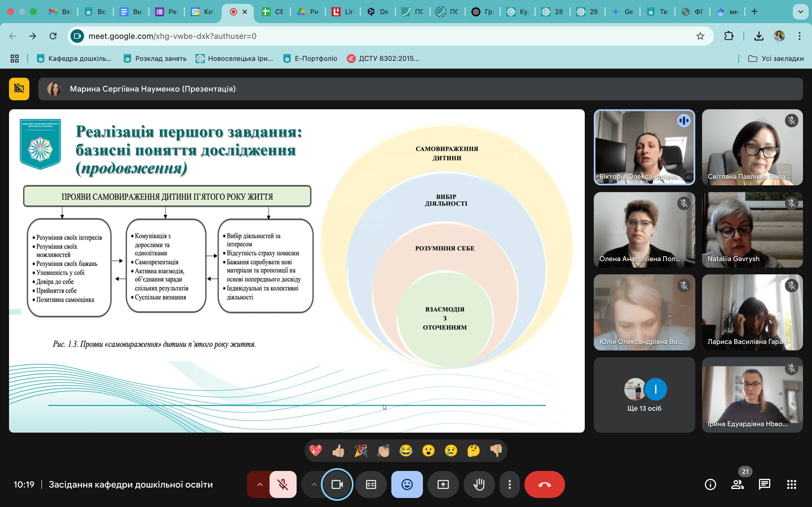Open the share screen present button
The height and width of the screenshot is (507, 812).
pos(443,484)
